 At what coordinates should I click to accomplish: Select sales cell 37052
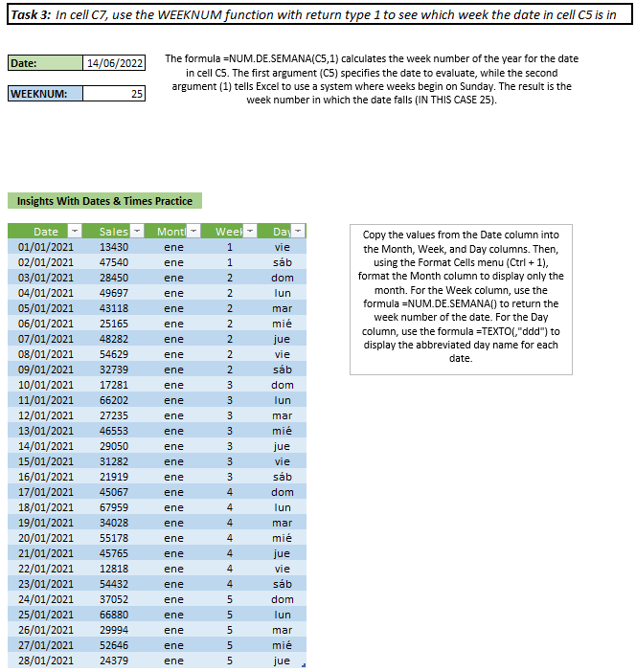tap(113, 599)
